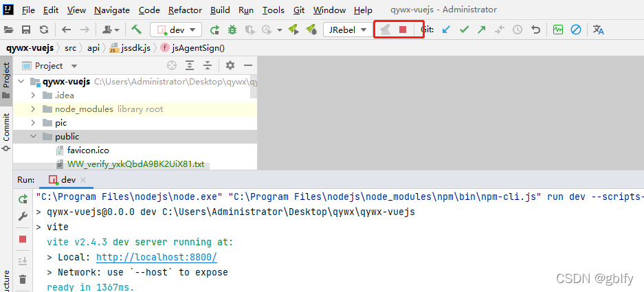
Task: Update project with blue Git arrow
Action: tap(446, 30)
